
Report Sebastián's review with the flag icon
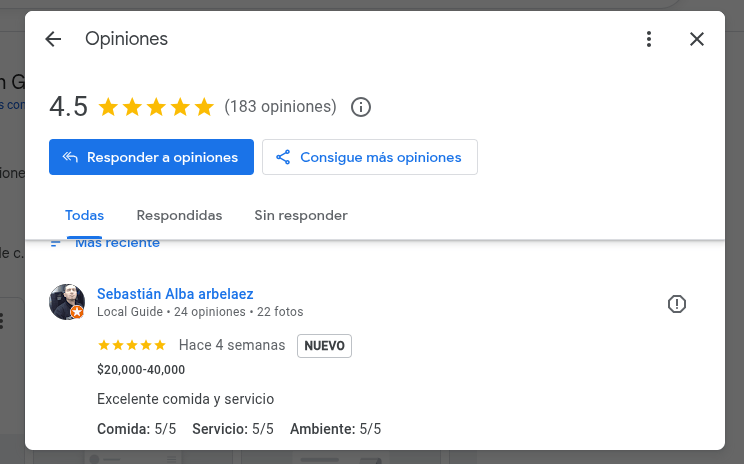677,304
